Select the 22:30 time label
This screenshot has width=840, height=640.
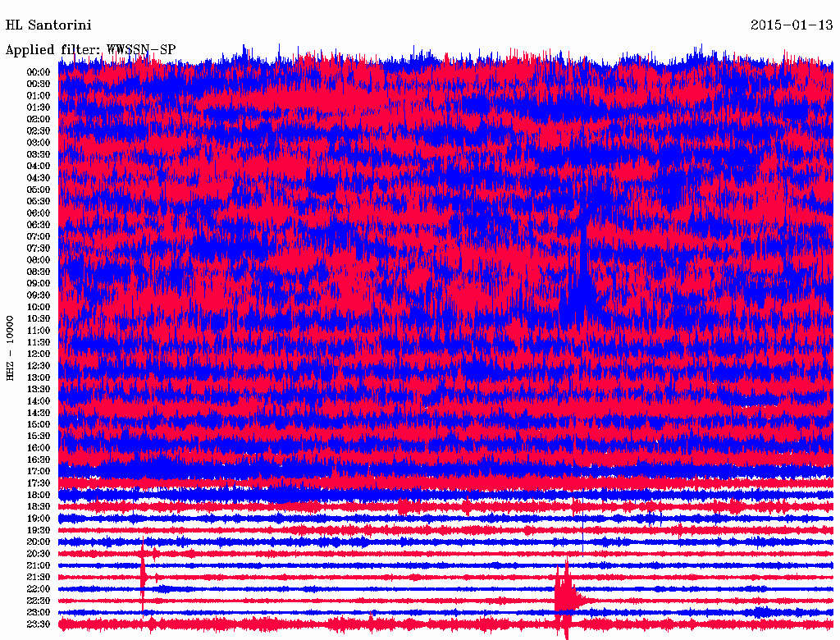39,601
